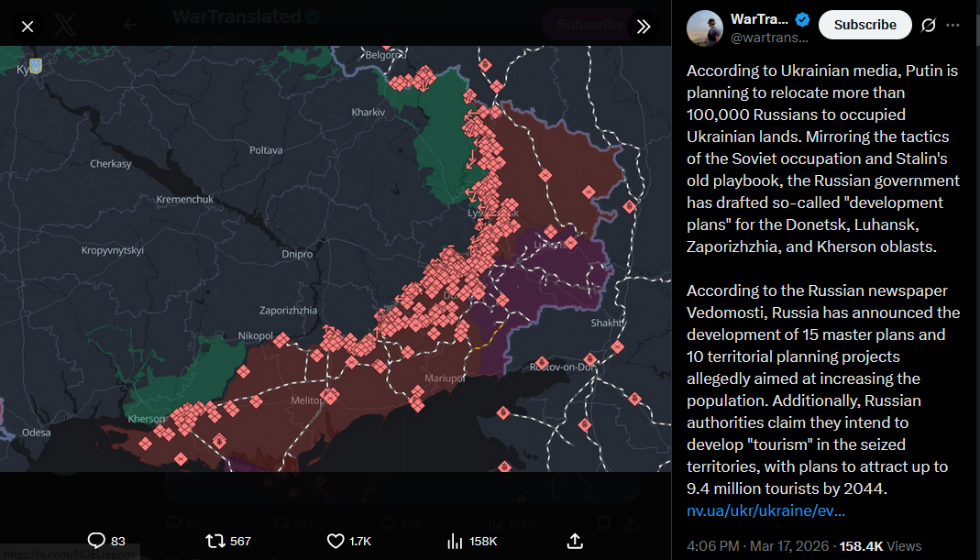
Task: Click the Kherson label on the map
Action: (x=147, y=419)
